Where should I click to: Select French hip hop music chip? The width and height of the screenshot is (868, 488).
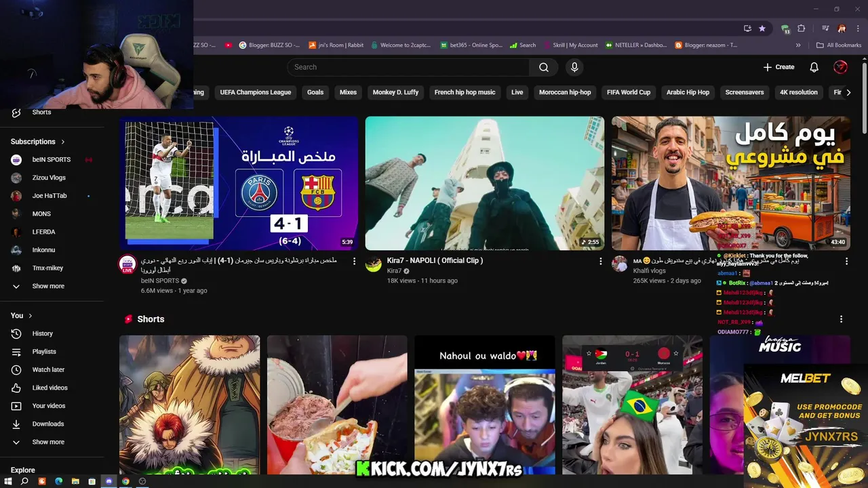pyautogui.click(x=465, y=92)
